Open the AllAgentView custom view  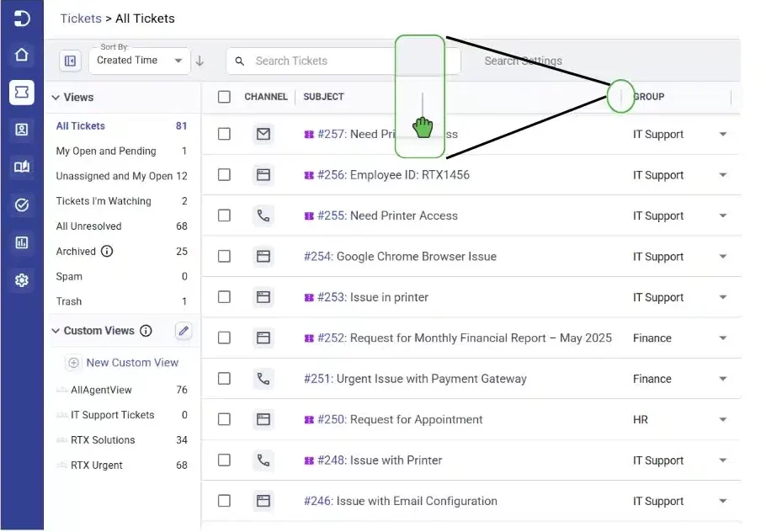tap(122, 390)
